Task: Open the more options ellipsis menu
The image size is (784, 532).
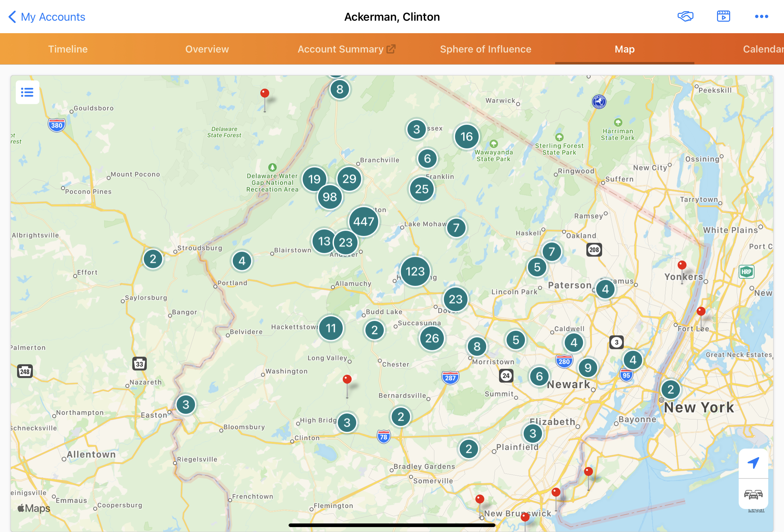Action: 761,16
